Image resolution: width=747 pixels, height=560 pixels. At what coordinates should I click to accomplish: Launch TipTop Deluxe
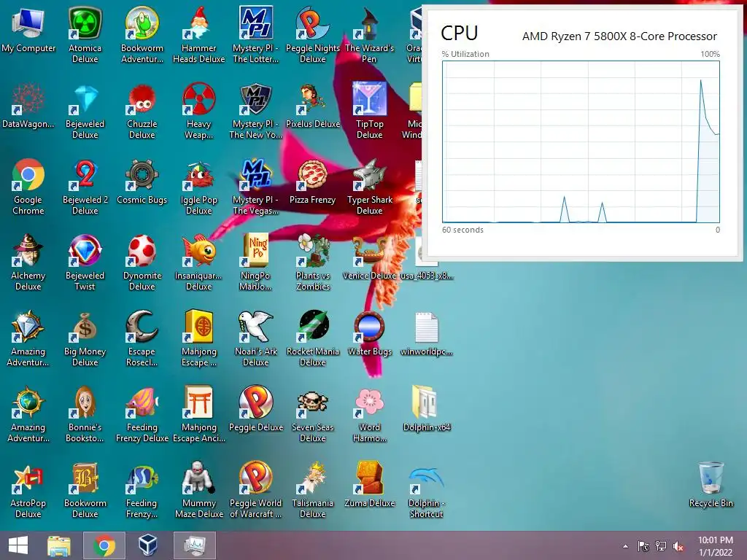point(370,112)
